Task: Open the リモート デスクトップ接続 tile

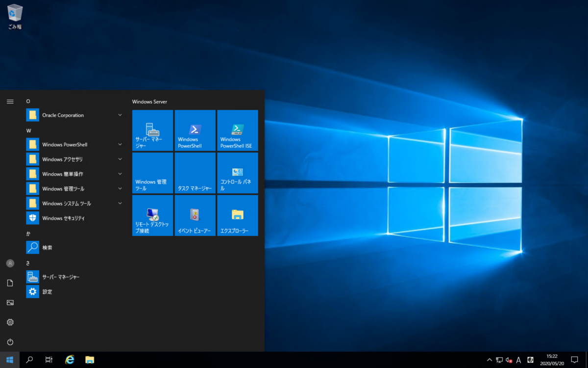Action: (152, 215)
